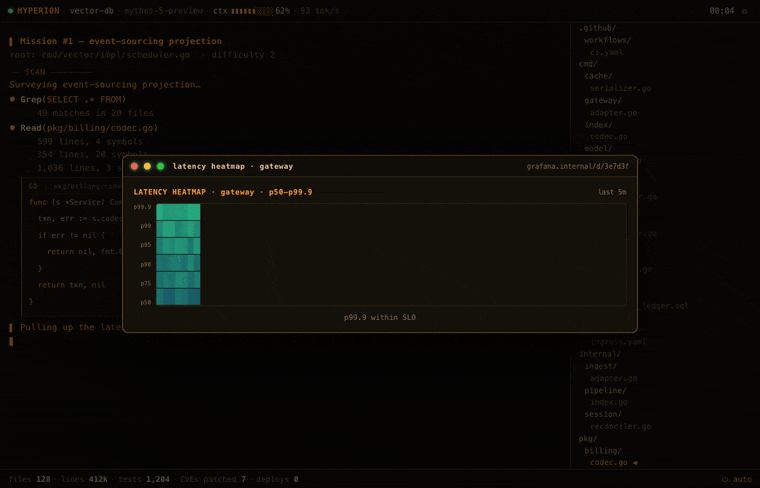Click the 'return txn, nil' code line

72,285
